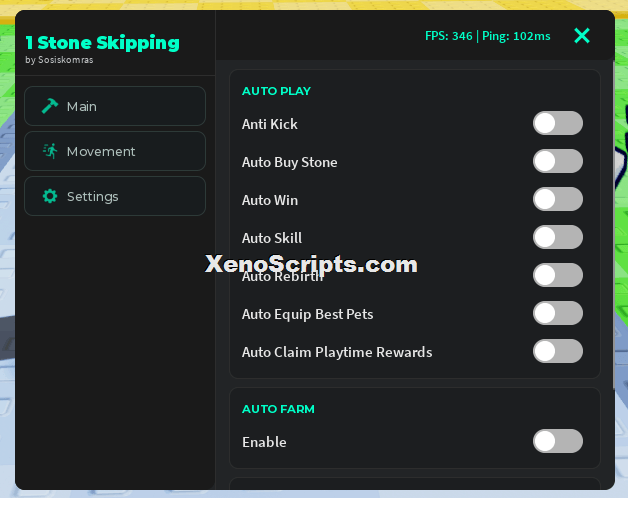
Task: Close the script panel with the X
Action: point(582,36)
